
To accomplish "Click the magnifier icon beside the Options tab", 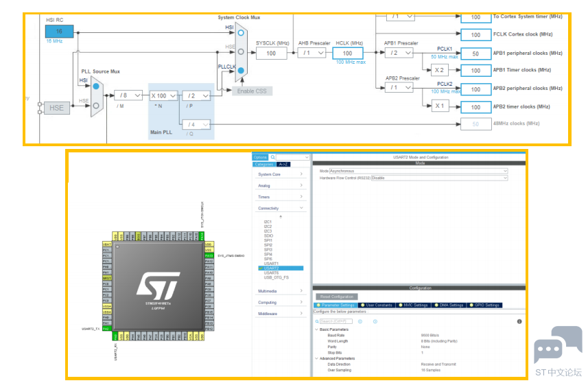I will [x=273, y=157].
